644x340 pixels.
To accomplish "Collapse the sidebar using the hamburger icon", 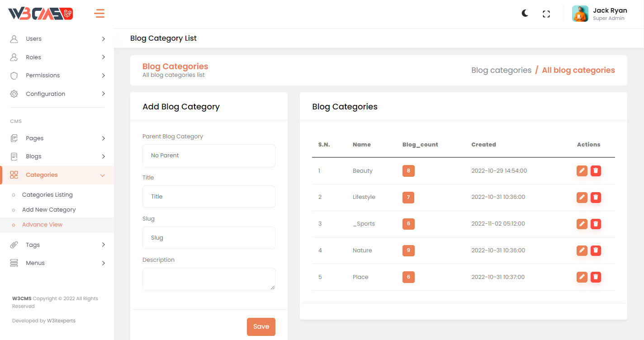I will [x=99, y=14].
